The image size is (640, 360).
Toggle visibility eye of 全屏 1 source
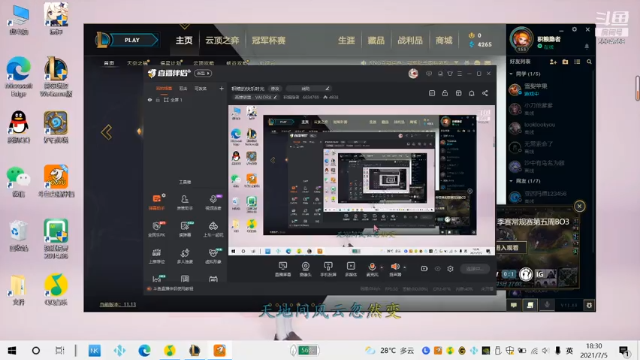pos(150,100)
